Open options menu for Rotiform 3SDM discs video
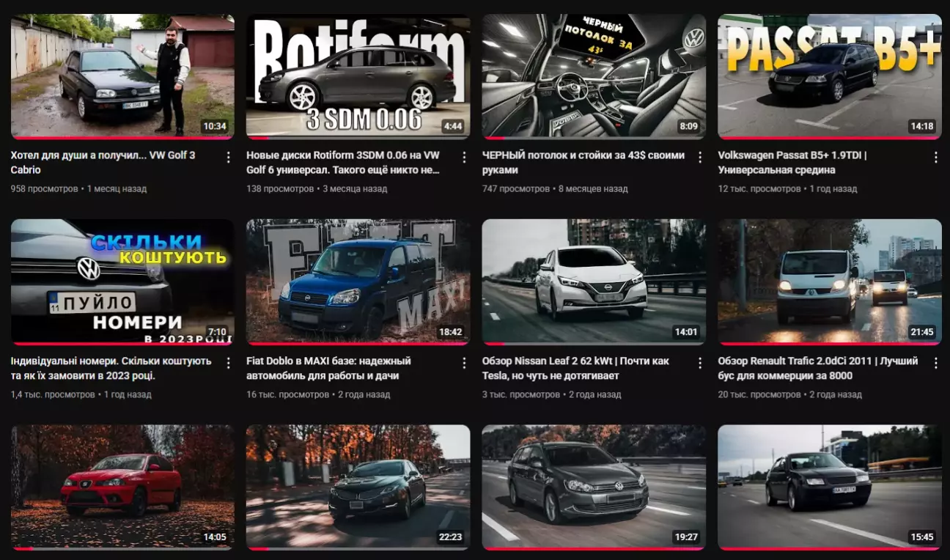Viewport: 950px width, 560px height. click(x=464, y=157)
